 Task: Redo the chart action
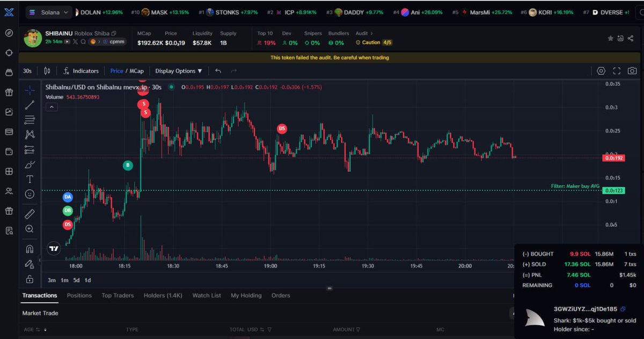tap(233, 71)
